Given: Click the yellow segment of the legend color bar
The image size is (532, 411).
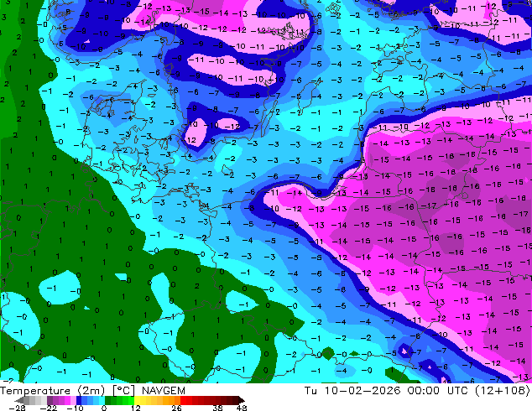Looking at the screenshot, I should (138, 400).
